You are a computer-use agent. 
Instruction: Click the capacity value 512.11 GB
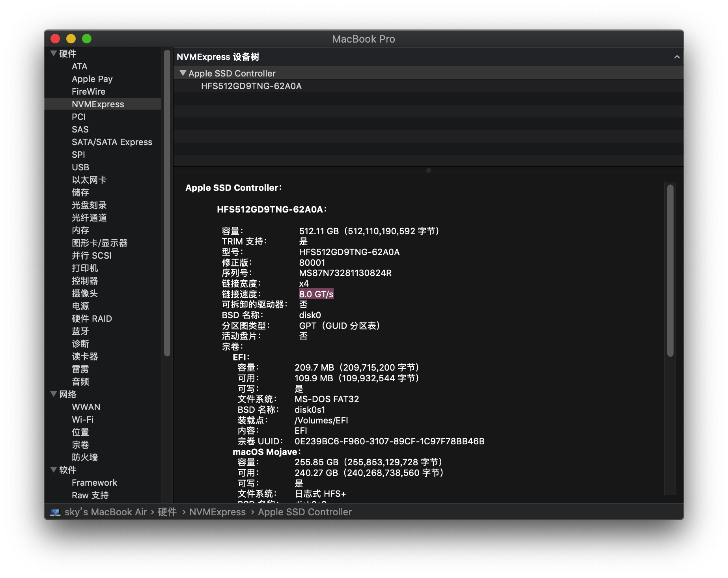(319, 231)
